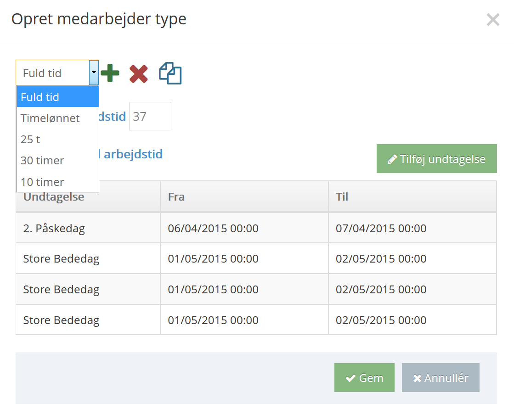This screenshot has width=514, height=420.
Task: Select Fuld tid in the dropdown list
Action: (58, 97)
